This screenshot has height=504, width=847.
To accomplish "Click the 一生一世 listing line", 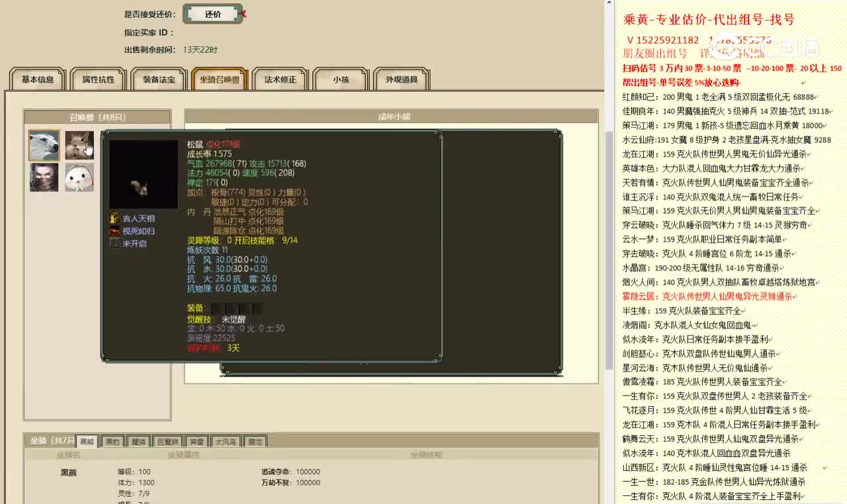I will pyautogui.click(x=714, y=482).
